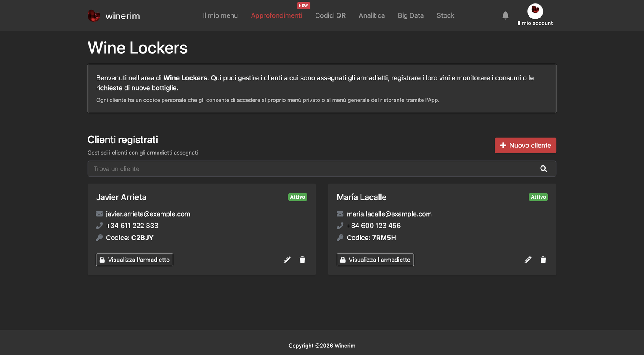Click the search magnifier icon
Screen dimensions: 644x355
click(x=544, y=169)
